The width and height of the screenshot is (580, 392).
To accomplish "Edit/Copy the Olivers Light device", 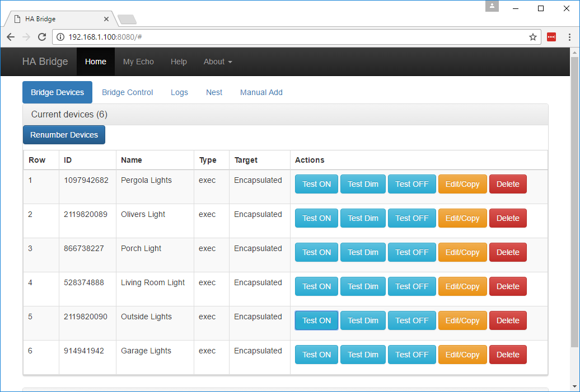I will pyautogui.click(x=462, y=218).
